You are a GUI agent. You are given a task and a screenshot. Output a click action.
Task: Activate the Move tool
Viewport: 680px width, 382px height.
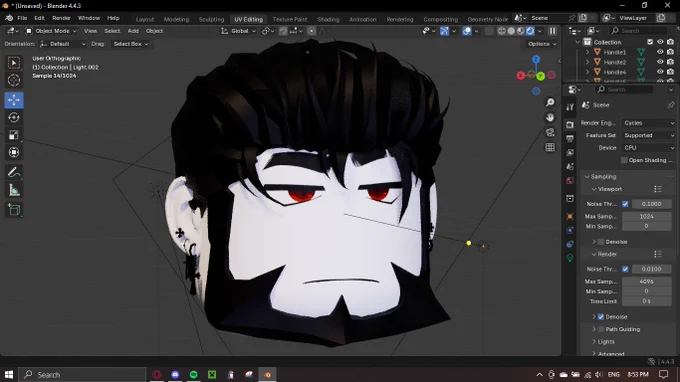pyautogui.click(x=14, y=100)
